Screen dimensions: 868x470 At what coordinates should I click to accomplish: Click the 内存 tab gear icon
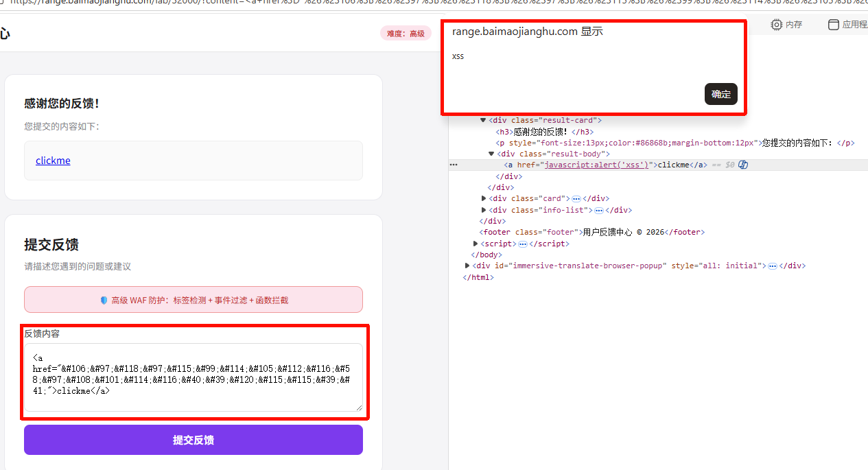776,25
